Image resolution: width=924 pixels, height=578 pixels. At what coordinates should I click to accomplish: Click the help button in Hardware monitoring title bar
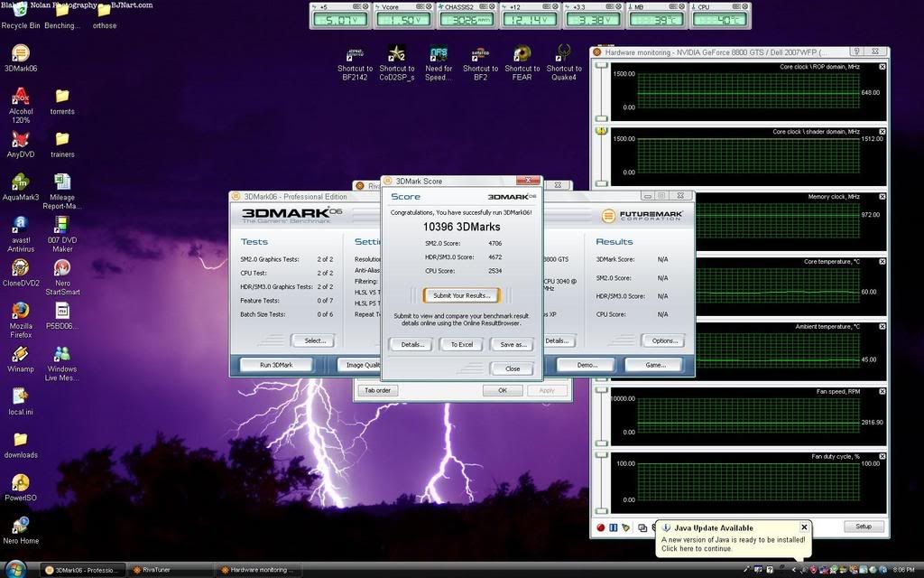(857, 51)
